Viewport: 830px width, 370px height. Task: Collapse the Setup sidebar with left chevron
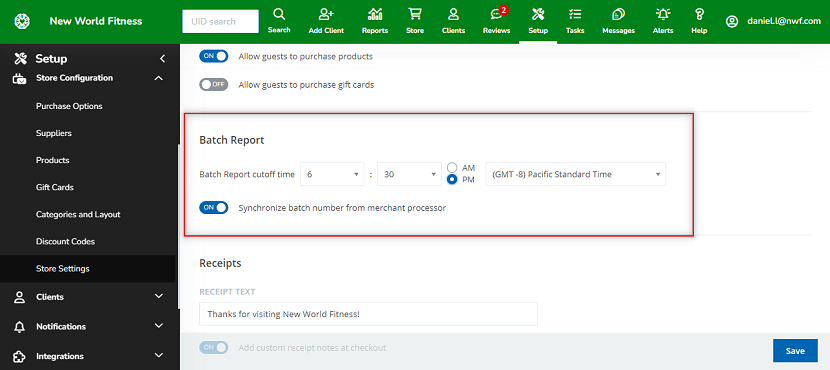(x=163, y=58)
